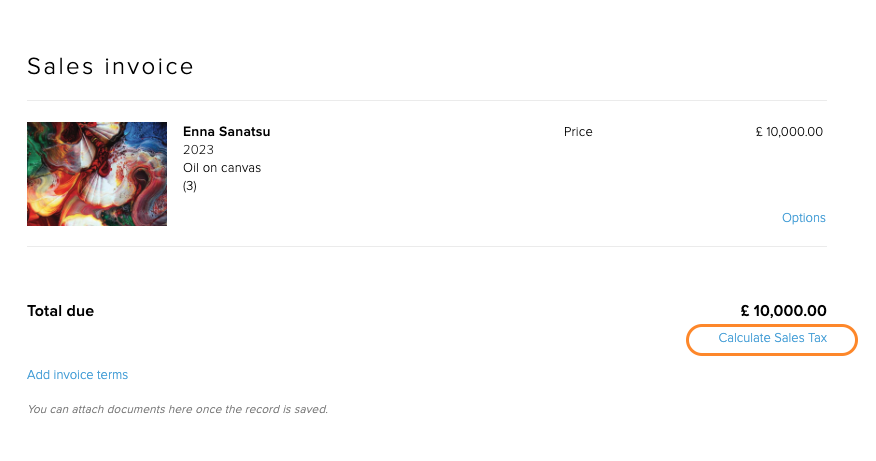Select the artist name Enna Sanatsu
The width and height of the screenshot is (876, 461).
point(226,132)
